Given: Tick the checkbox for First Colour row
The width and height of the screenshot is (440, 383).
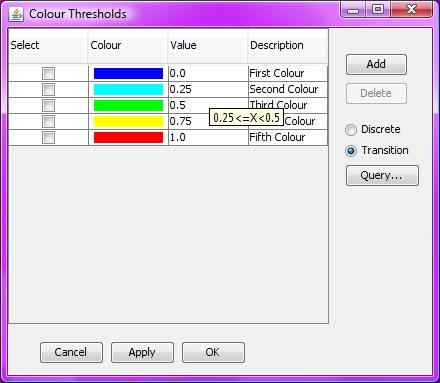Looking at the screenshot, I should 48,73.
